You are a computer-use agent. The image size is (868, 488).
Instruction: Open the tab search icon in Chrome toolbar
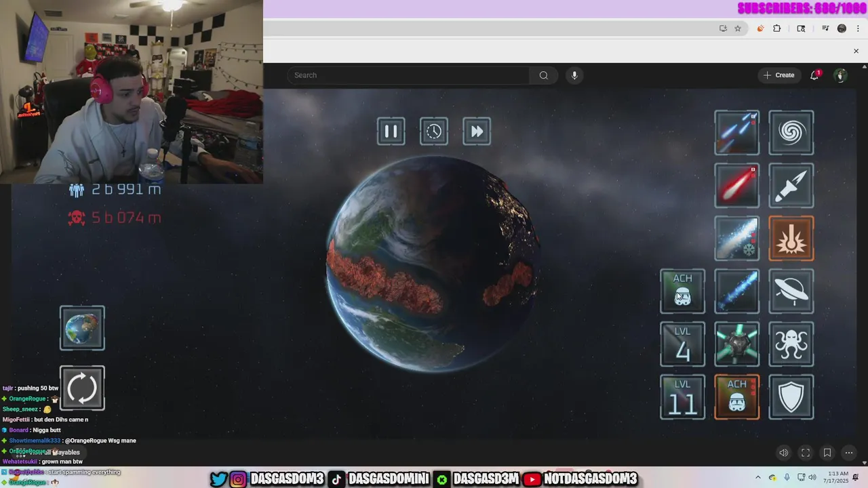point(801,28)
